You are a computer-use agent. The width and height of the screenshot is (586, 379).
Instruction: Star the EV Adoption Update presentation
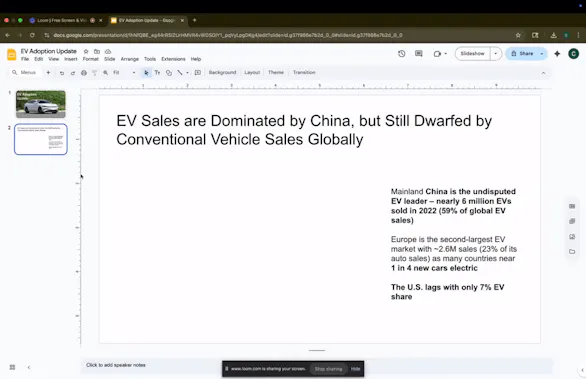(x=86, y=51)
